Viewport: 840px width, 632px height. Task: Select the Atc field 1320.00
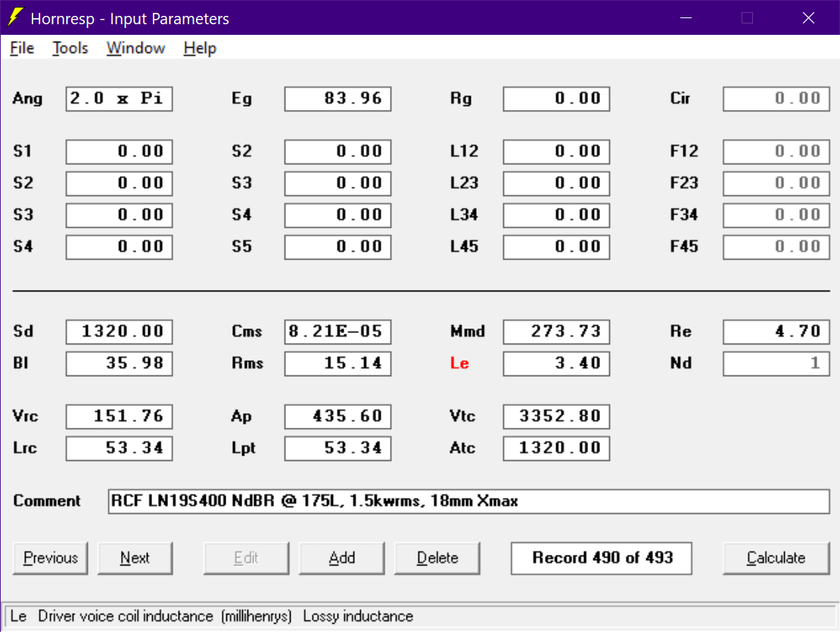[x=557, y=448]
